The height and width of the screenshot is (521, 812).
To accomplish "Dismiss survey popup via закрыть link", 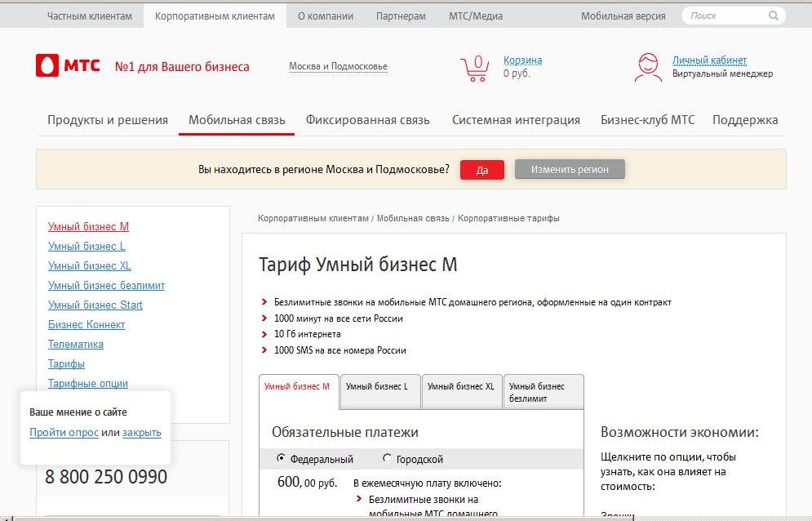I will pyautogui.click(x=142, y=432).
